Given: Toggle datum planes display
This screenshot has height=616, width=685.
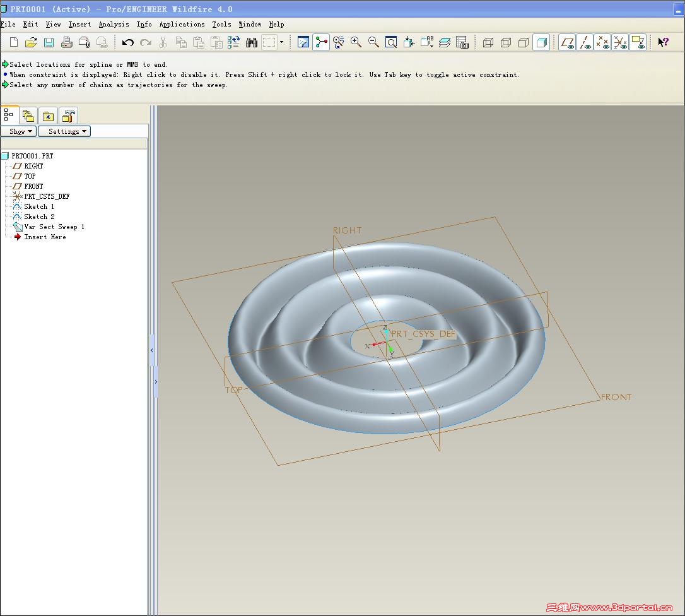Looking at the screenshot, I should (567, 42).
